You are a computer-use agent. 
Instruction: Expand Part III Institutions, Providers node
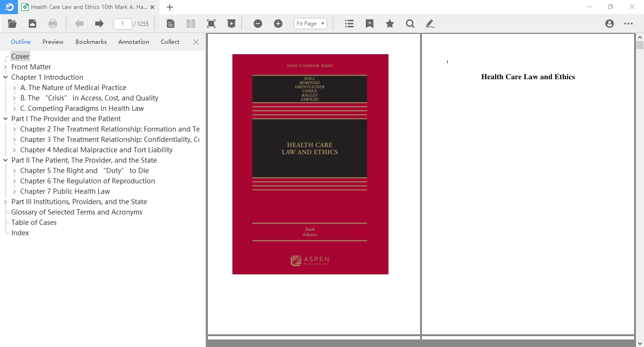(x=6, y=202)
